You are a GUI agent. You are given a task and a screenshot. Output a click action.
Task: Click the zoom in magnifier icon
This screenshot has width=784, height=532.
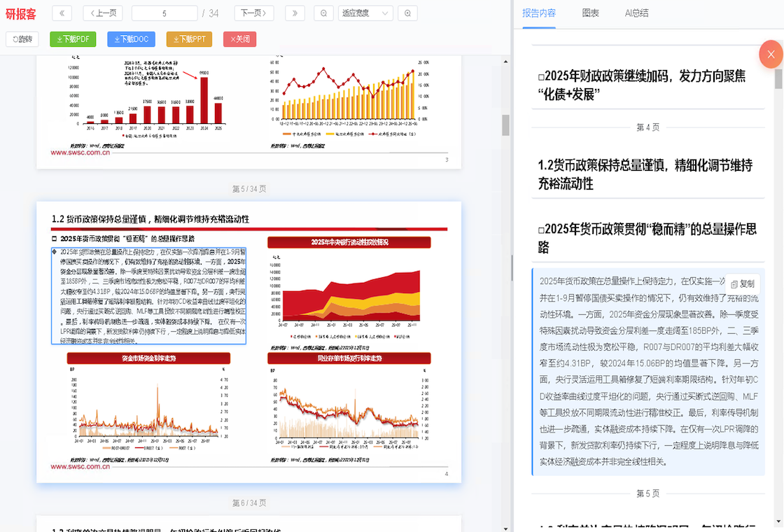pos(408,13)
